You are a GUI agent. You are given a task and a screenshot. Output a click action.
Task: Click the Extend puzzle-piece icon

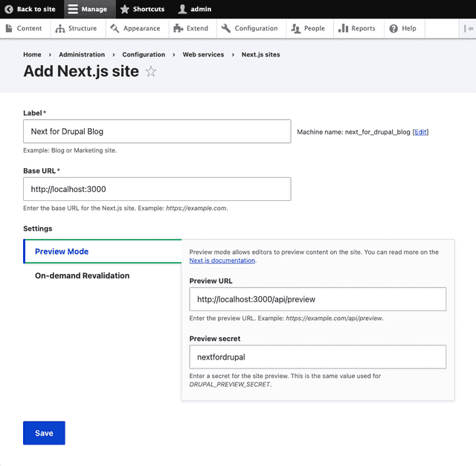coord(178,28)
